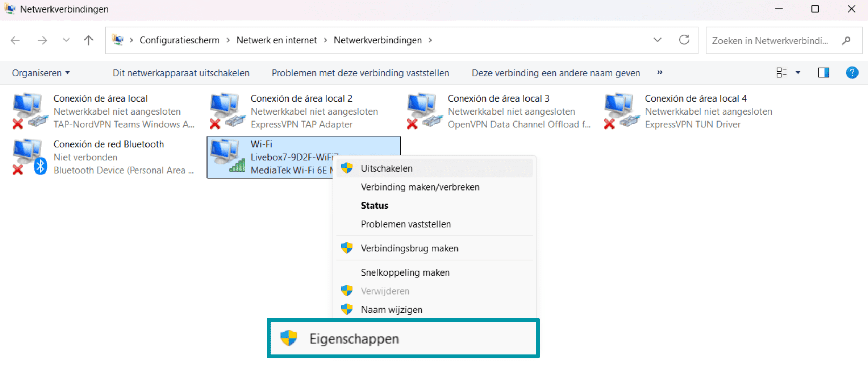
Task: Click the ExpressVPN TUN Driver adapter icon
Action: 620,110
